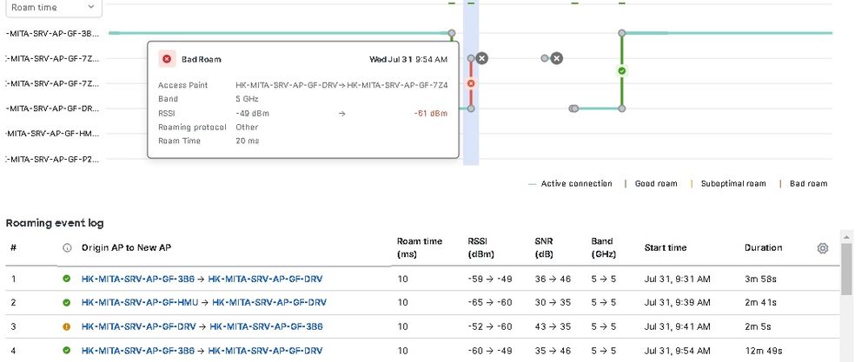Click the green good roam checkmark marker
This screenshot has width=868, height=362.
(x=621, y=70)
